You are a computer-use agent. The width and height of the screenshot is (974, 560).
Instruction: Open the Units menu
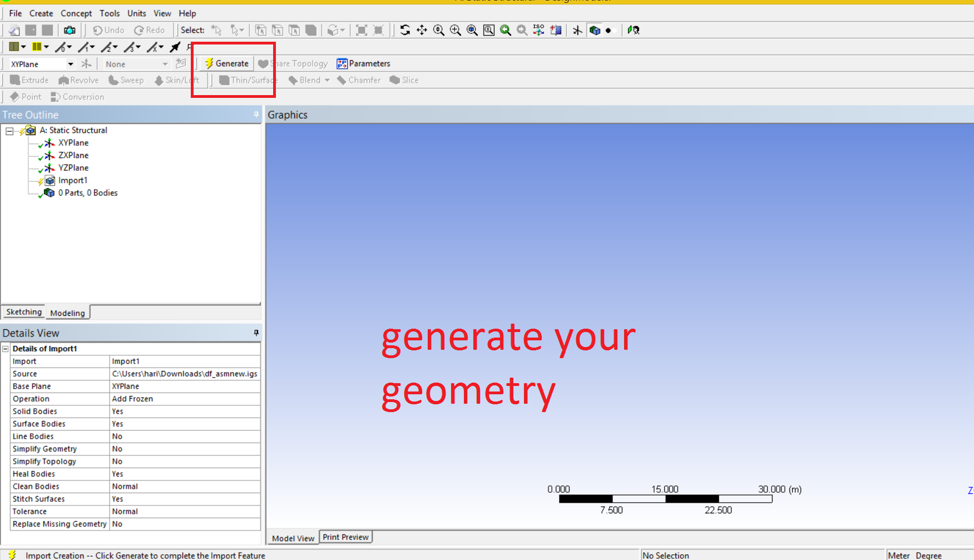(137, 13)
